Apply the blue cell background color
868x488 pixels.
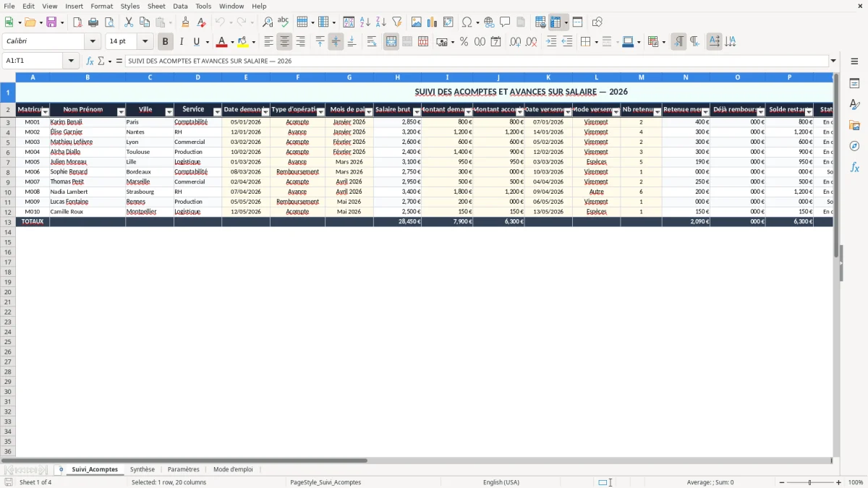[627, 42]
